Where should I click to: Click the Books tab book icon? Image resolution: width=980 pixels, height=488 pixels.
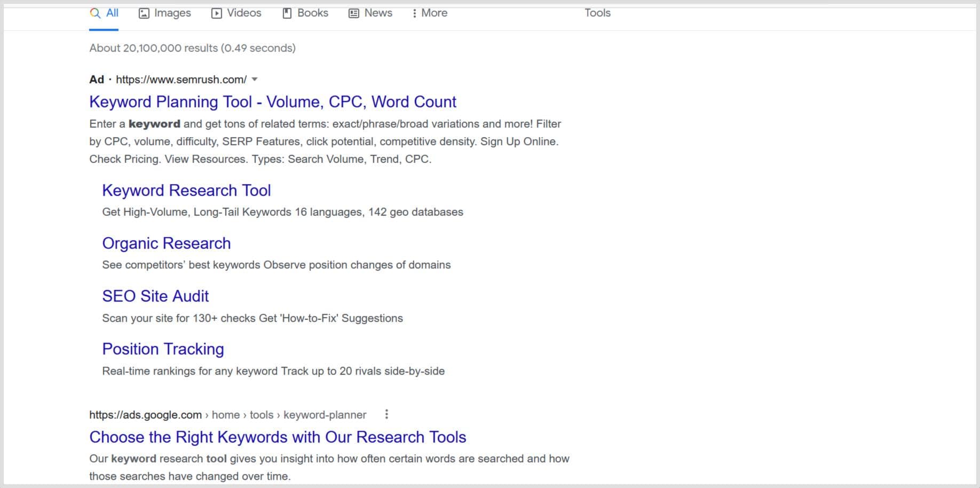pos(287,13)
